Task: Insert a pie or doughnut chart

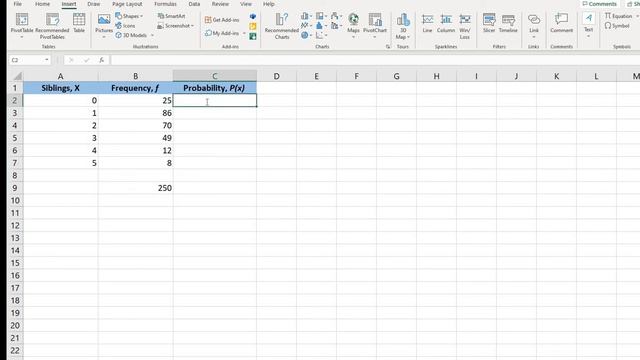Action: [x=306, y=36]
